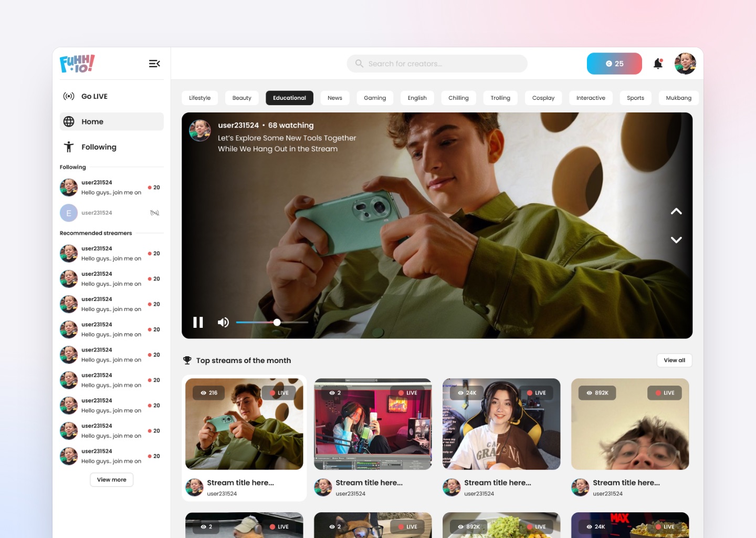756x538 pixels.
Task: Open Home with the globe icon
Action: pos(69,121)
